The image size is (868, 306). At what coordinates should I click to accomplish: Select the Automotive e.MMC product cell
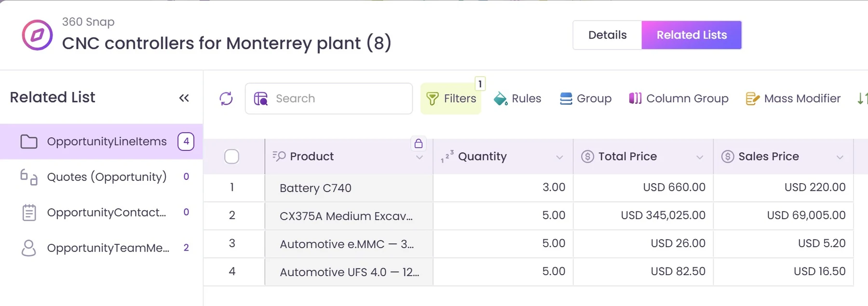349,244
